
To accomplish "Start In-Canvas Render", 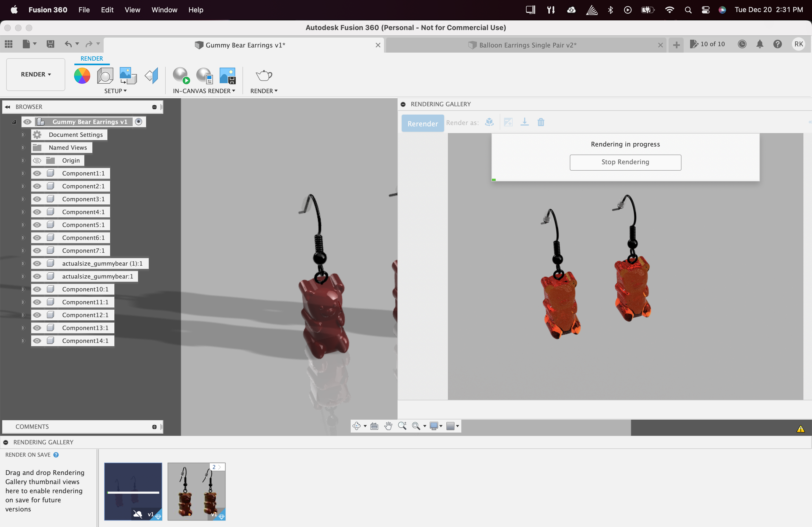I will [x=181, y=76].
